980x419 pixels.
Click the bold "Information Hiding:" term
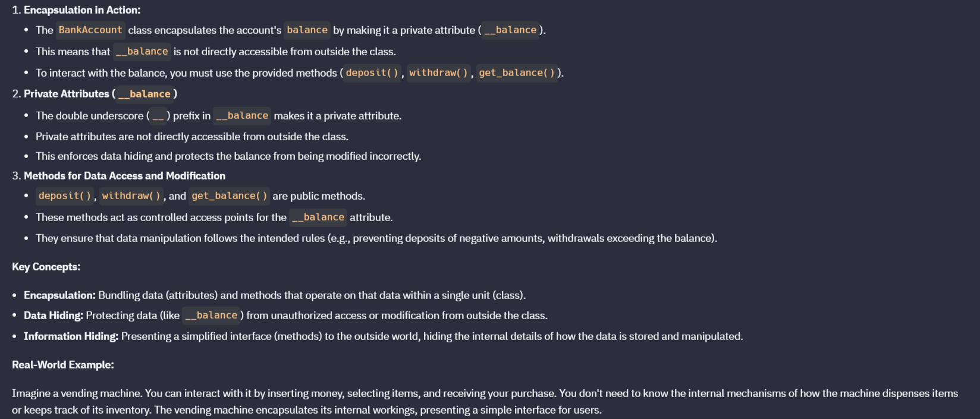pyautogui.click(x=71, y=336)
